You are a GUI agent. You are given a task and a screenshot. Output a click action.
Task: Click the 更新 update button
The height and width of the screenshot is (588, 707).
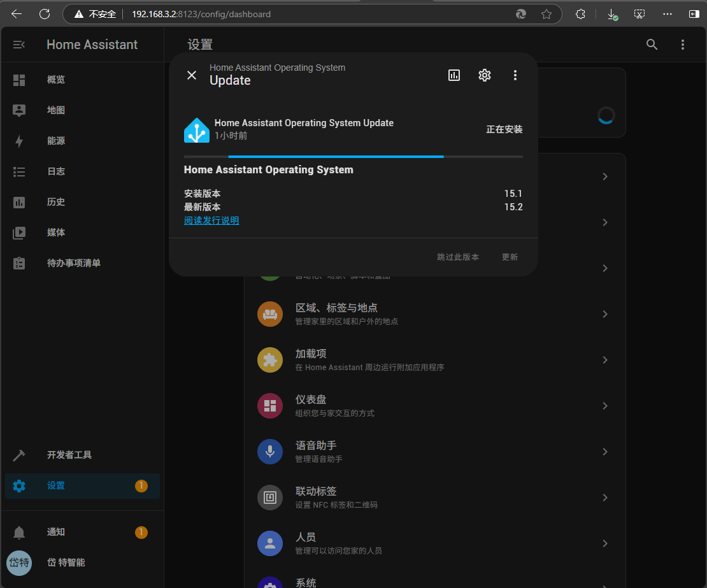coord(510,257)
